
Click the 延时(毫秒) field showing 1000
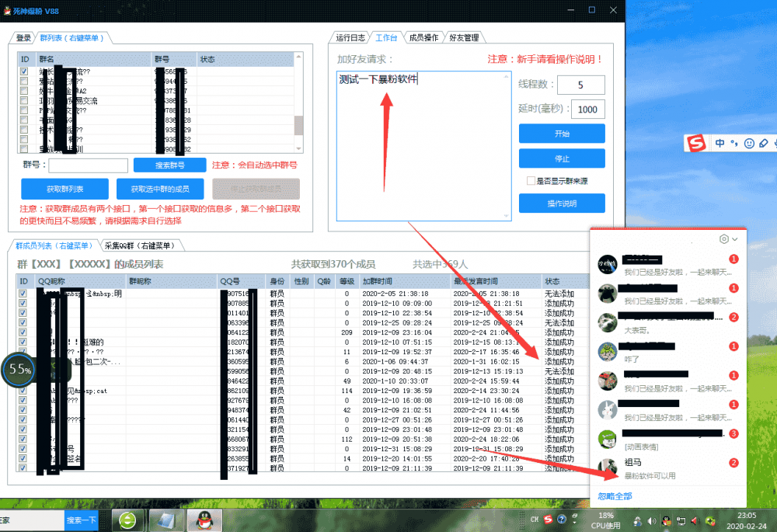[x=587, y=110]
